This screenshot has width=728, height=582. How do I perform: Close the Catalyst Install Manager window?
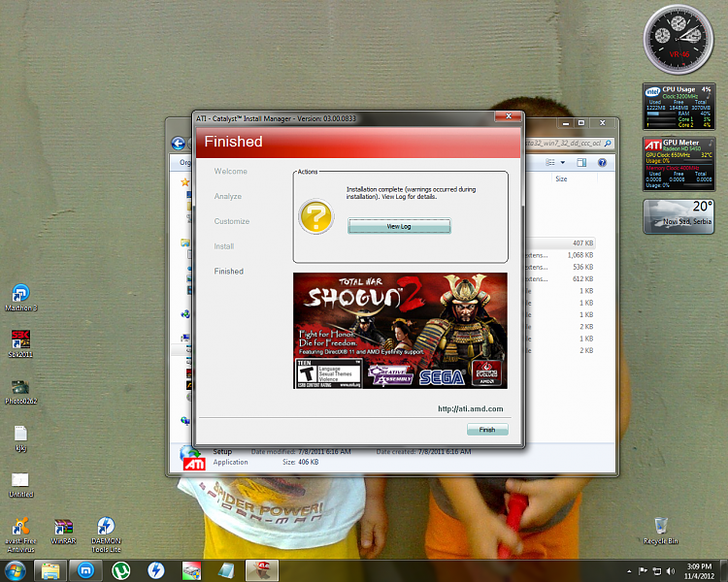509,116
